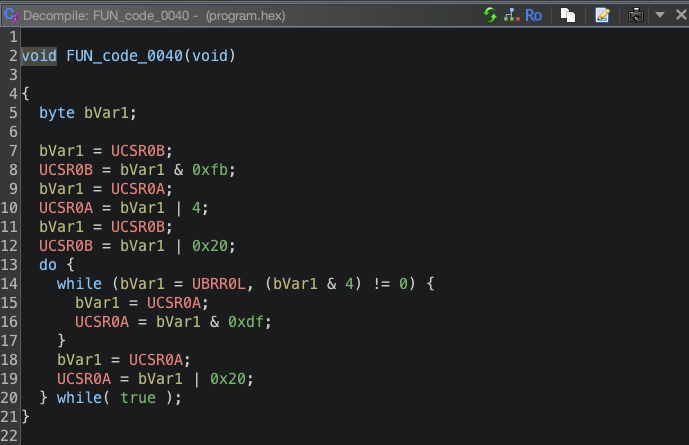Open the decompiler panel dropdown menu arrow
The image size is (689, 445).
pyautogui.click(x=660, y=15)
